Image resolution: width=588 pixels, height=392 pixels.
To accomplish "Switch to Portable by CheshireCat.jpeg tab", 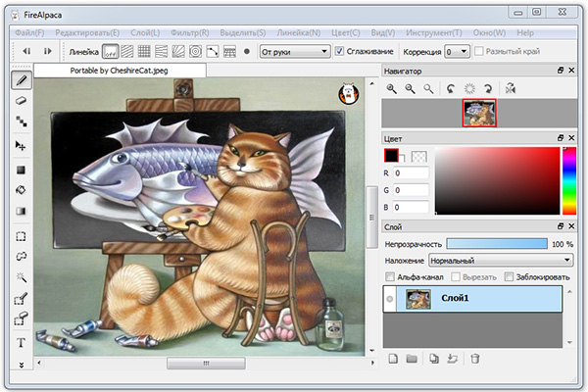I will coord(120,71).
